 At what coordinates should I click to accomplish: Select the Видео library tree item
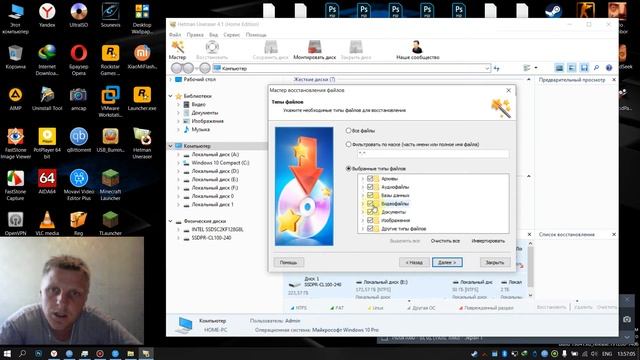(198, 104)
